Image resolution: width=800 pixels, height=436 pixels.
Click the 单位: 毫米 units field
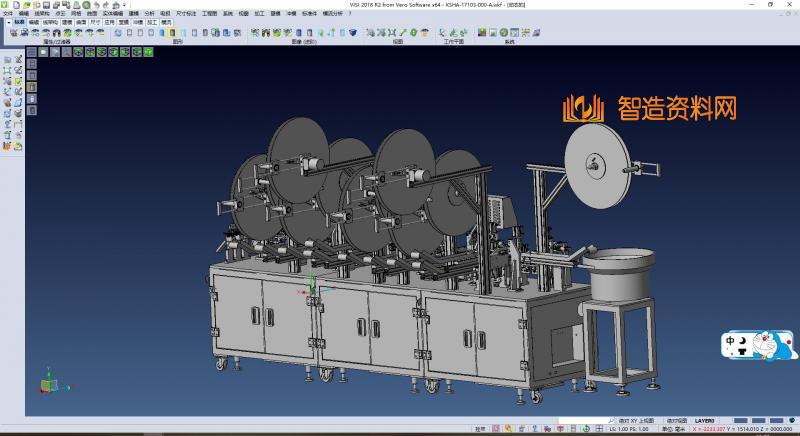[x=678, y=429]
